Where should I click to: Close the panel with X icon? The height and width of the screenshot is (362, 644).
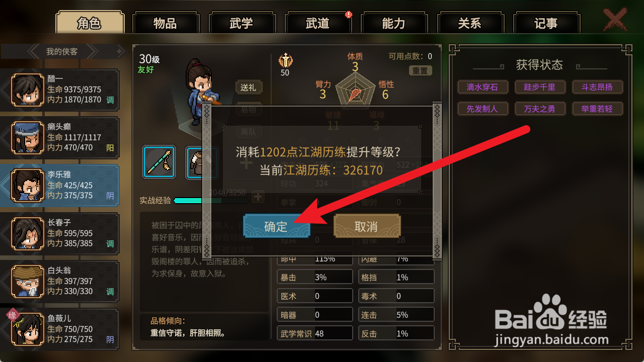click(615, 21)
